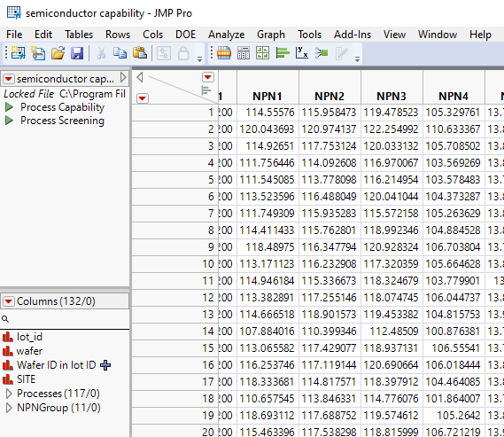Image resolution: width=504 pixels, height=437 pixels.
Task: Open the calculator-style table summary icon
Action: click(244, 53)
